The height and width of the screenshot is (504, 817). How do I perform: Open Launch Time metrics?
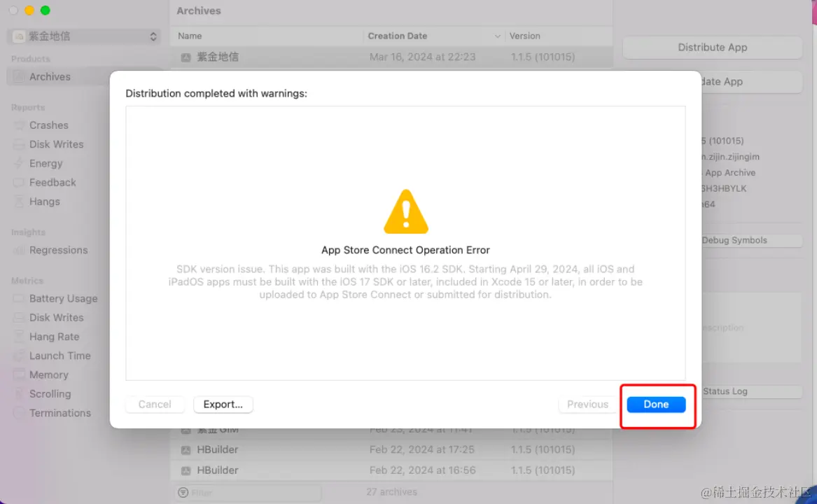(x=60, y=356)
